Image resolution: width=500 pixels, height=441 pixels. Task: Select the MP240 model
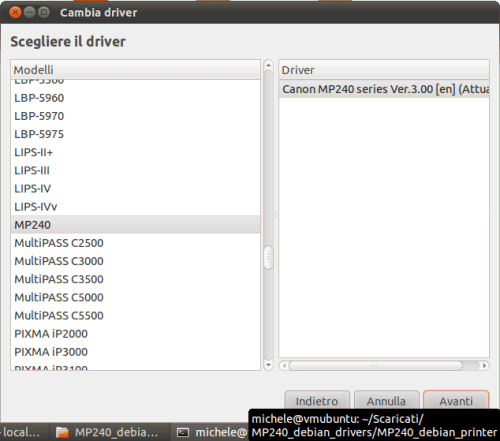click(x=135, y=225)
